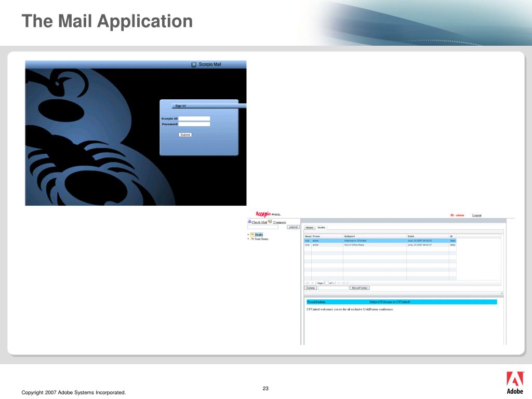Open the Compose link
The image size is (532, 399).
[x=280, y=222]
